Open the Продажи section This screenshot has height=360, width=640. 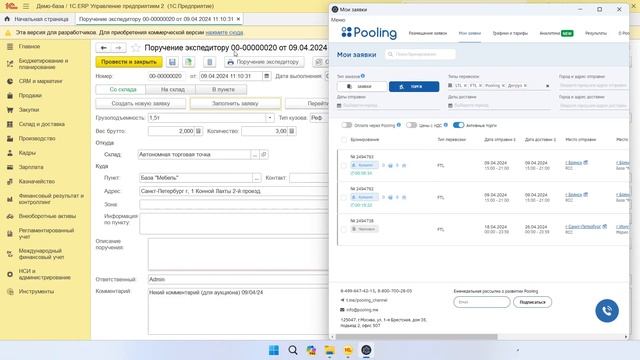click(x=30, y=96)
